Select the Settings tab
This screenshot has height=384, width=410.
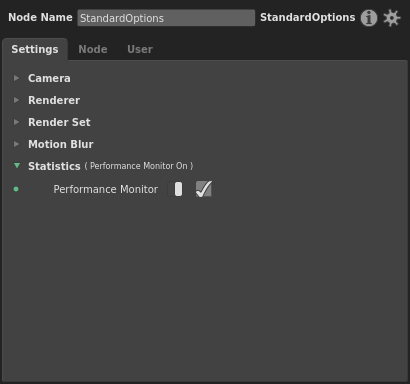point(35,49)
